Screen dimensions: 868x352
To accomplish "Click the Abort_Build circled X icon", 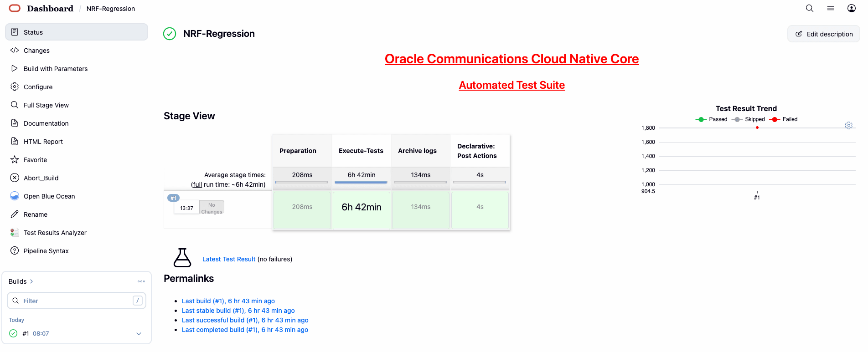I will coord(15,178).
